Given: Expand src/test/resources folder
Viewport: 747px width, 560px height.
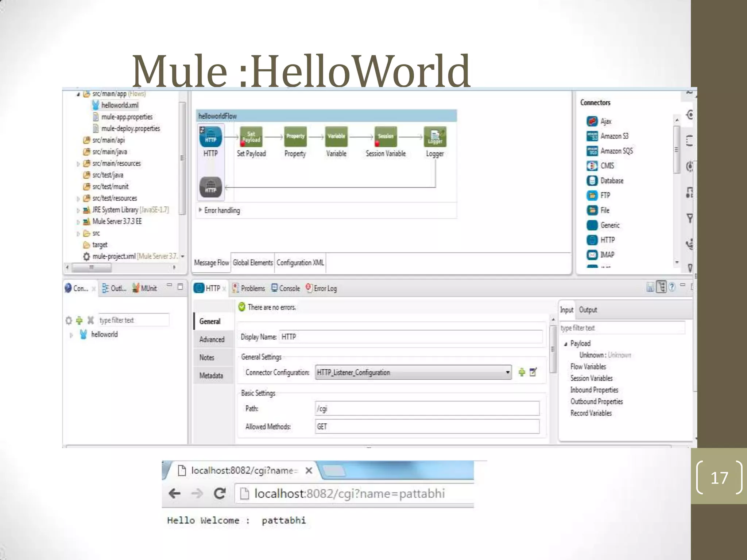Looking at the screenshot, I should (78, 199).
